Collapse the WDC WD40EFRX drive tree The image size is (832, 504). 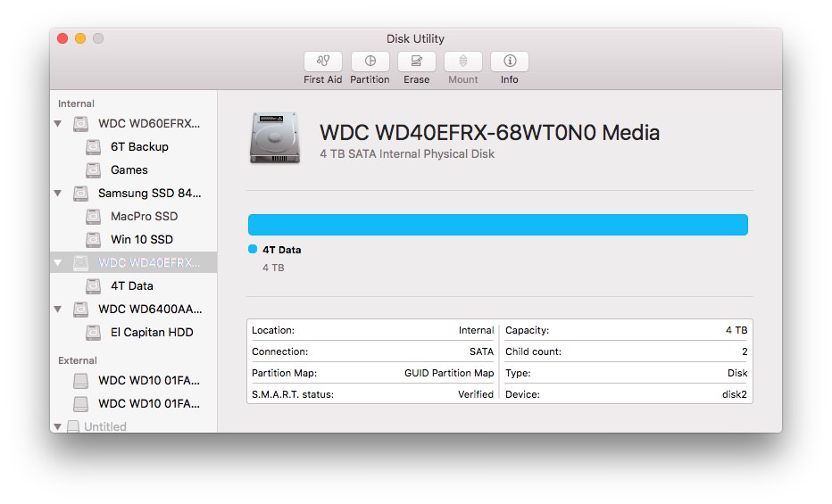pos(58,263)
